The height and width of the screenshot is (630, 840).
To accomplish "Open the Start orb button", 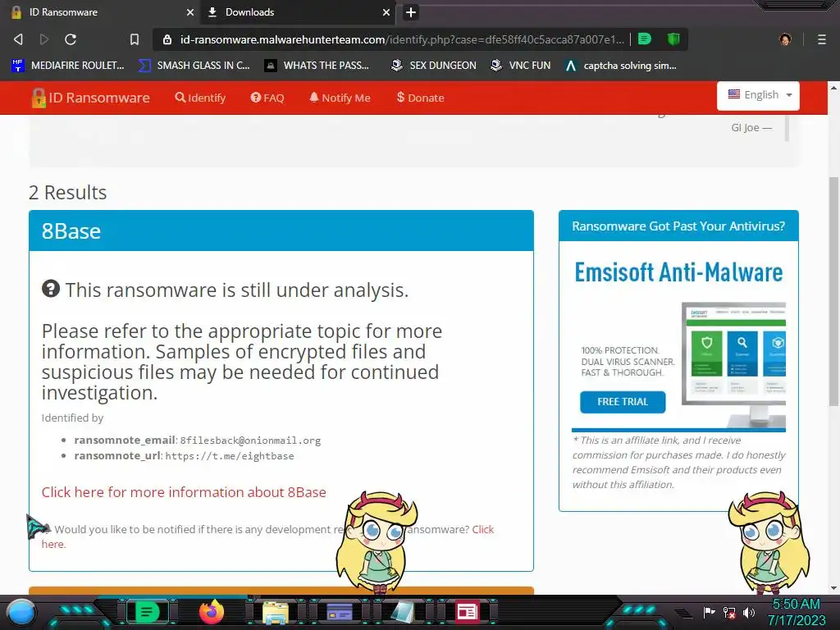I will coord(21,612).
